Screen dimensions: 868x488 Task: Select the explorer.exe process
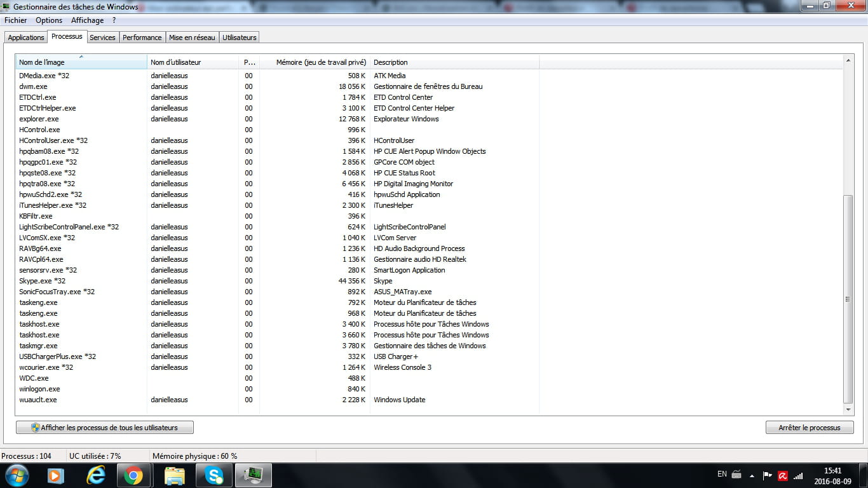coord(277,119)
